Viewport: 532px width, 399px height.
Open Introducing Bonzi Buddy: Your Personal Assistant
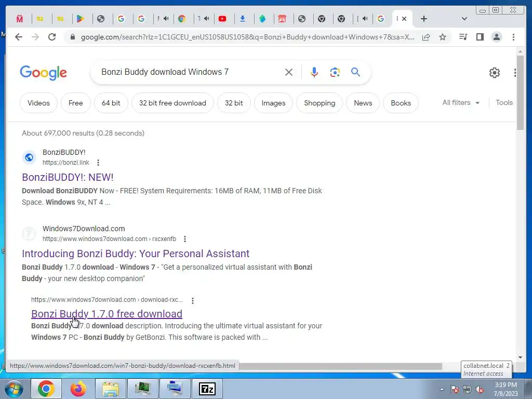tap(136, 254)
